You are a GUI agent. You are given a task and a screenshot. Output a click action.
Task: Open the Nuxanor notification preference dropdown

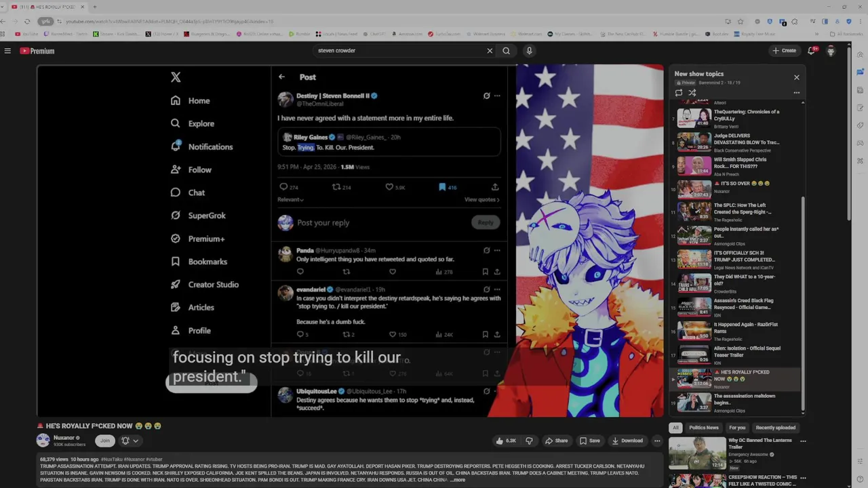click(130, 441)
